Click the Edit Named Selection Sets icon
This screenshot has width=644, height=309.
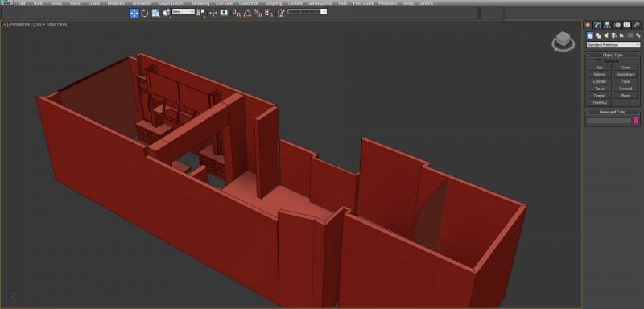281,13
